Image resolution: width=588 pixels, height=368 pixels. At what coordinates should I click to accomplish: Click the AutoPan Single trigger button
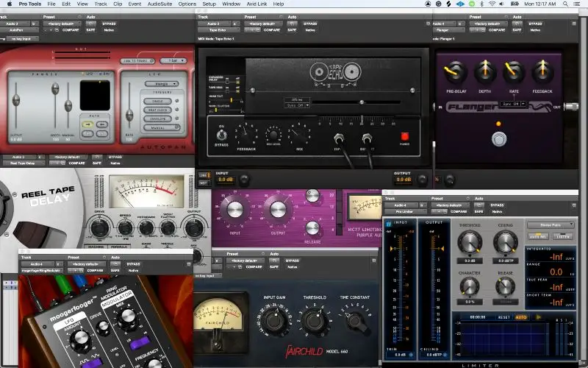tap(157, 101)
